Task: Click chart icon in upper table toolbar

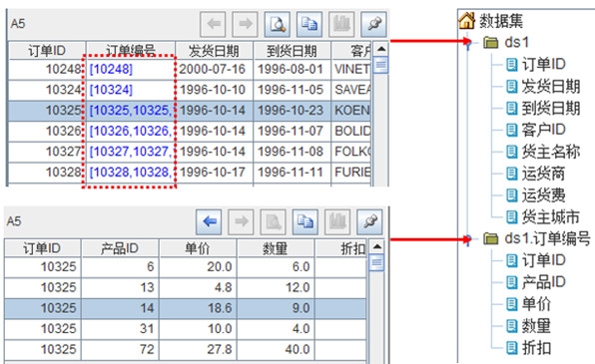Action: tap(341, 24)
